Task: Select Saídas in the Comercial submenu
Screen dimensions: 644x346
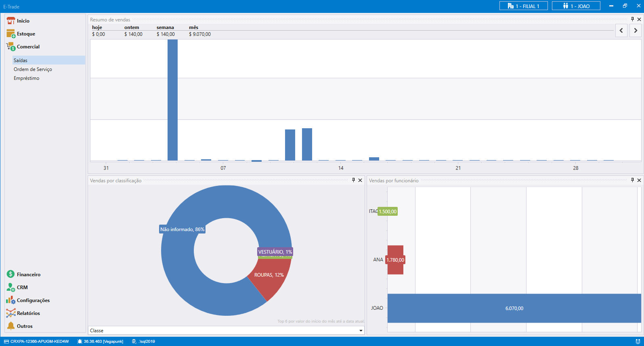Action: [x=21, y=60]
